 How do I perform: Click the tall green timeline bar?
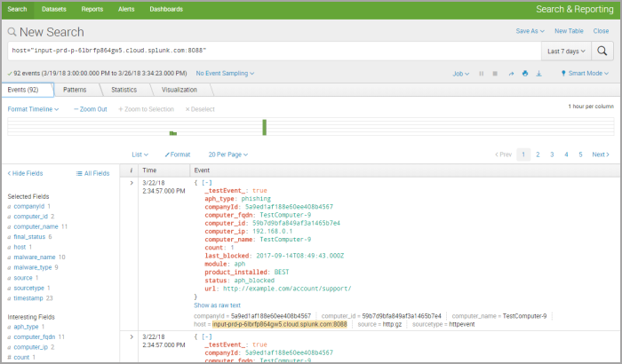click(x=264, y=126)
